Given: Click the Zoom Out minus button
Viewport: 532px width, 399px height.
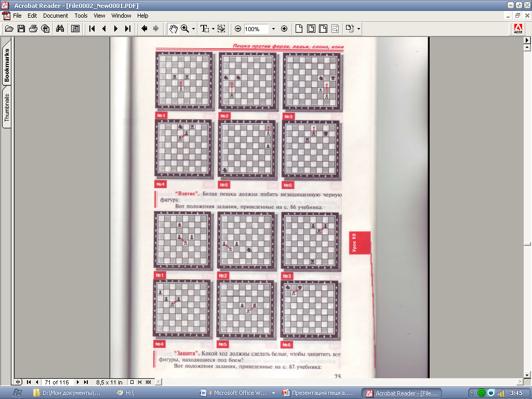Looking at the screenshot, I should (x=238, y=29).
